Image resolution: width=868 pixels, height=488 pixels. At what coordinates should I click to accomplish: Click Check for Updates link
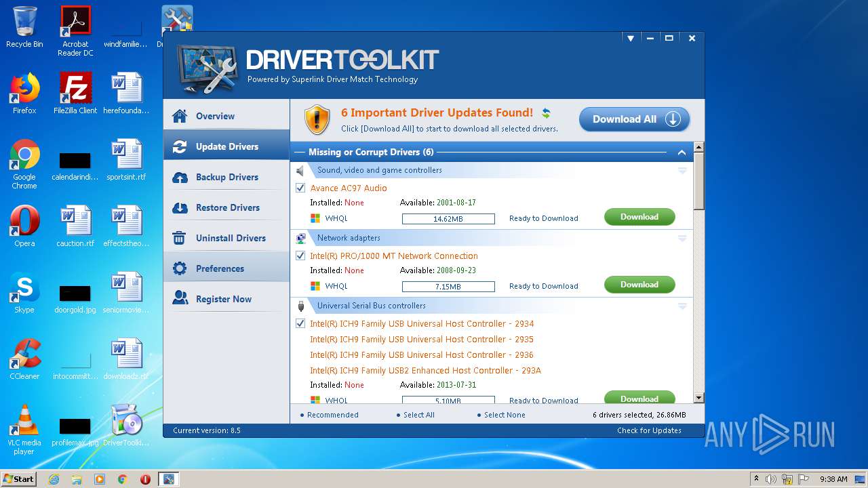[649, 430]
